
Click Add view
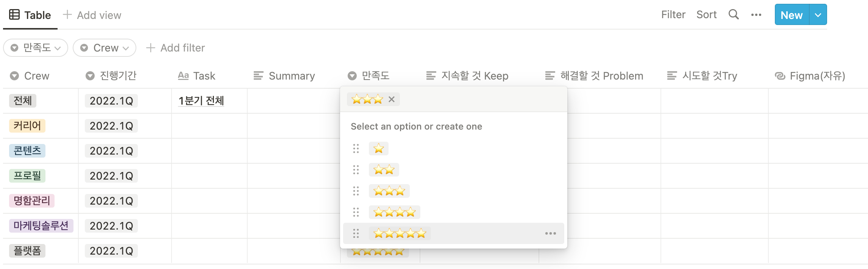point(92,15)
